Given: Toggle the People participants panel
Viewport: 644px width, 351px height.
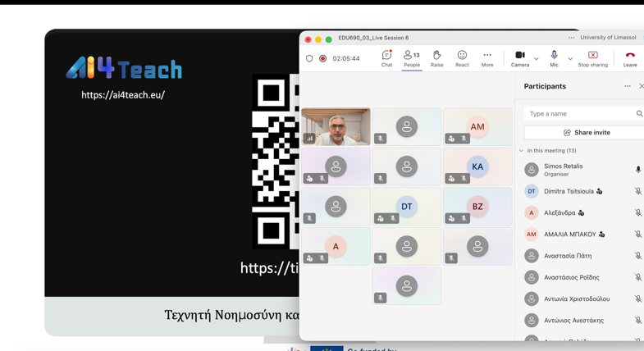Looking at the screenshot, I should click(412, 59).
